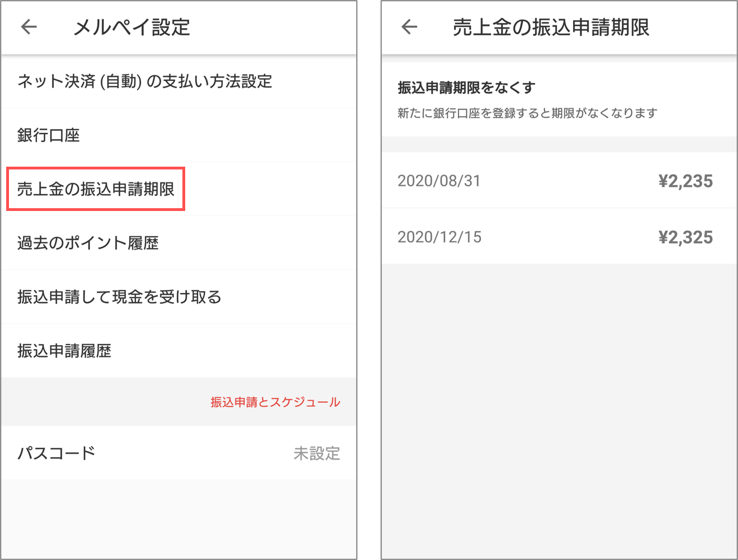This screenshot has width=738, height=560.
Task: Select the 2020/08/31 deadline row
Action: point(560,181)
